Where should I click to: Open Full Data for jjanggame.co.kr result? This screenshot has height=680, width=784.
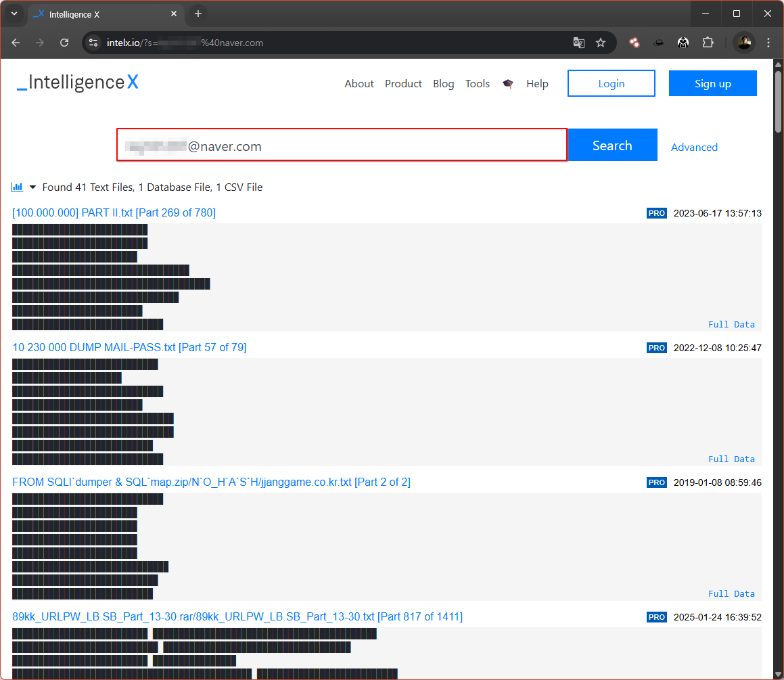tap(731, 593)
